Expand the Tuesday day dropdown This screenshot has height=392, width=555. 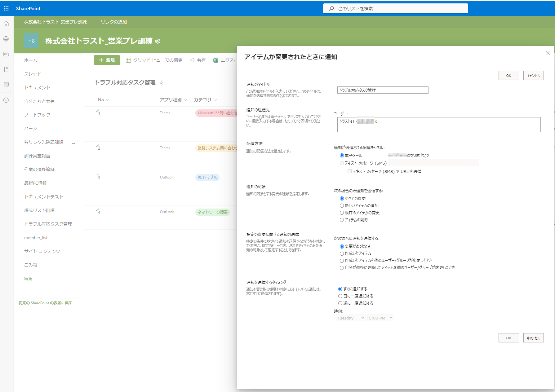click(x=350, y=318)
